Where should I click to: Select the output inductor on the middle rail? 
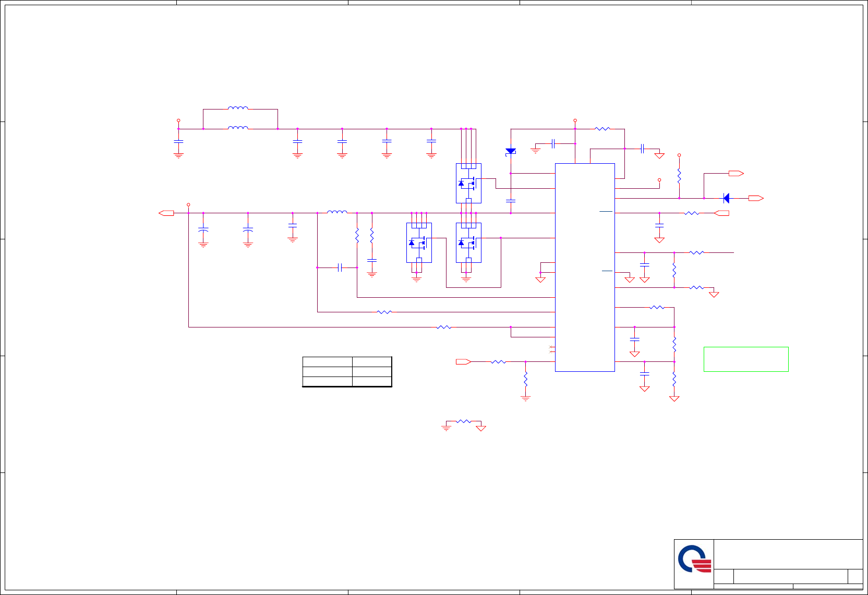click(x=337, y=212)
